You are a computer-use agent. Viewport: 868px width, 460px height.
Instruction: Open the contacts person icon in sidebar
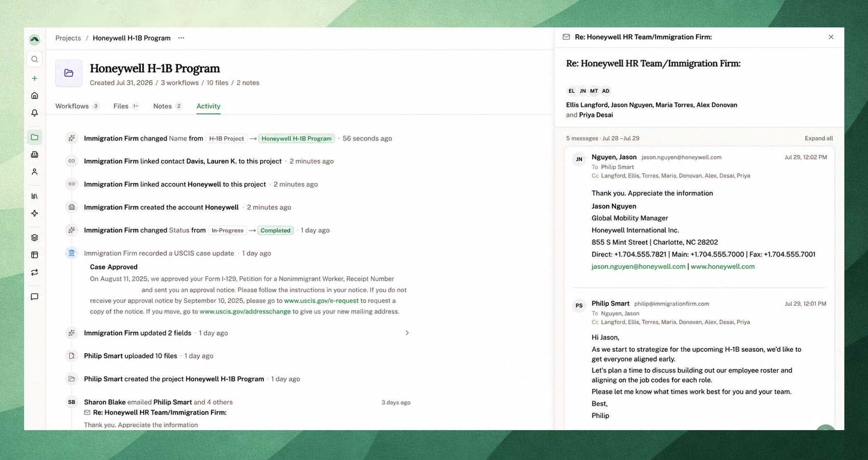34,172
